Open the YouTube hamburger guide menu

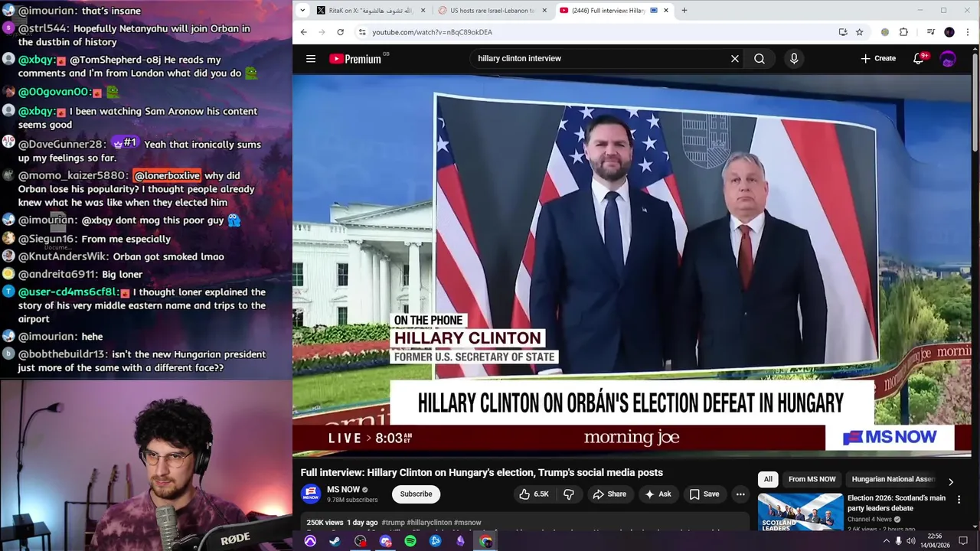click(311, 58)
